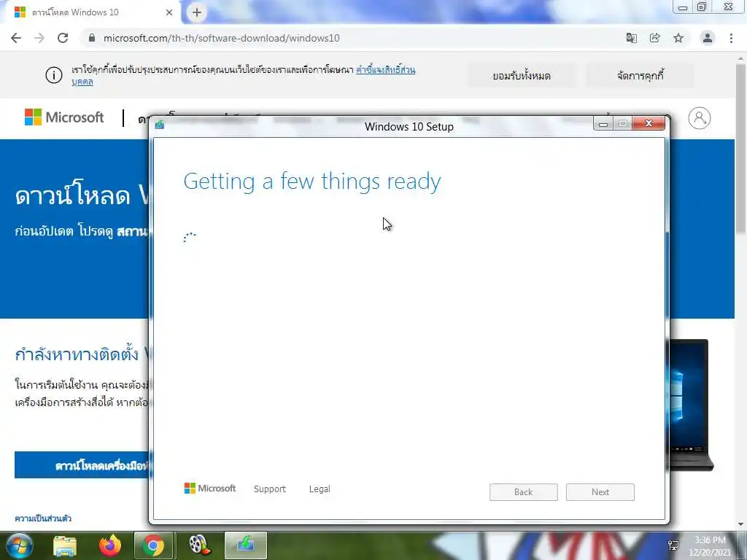Switch to Chrome on the taskbar
747x560 pixels.
[x=153, y=545]
